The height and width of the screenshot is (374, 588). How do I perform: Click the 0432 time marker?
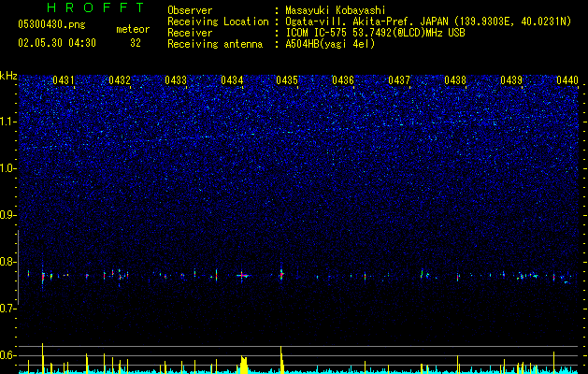pyautogui.click(x=120, y=80)
